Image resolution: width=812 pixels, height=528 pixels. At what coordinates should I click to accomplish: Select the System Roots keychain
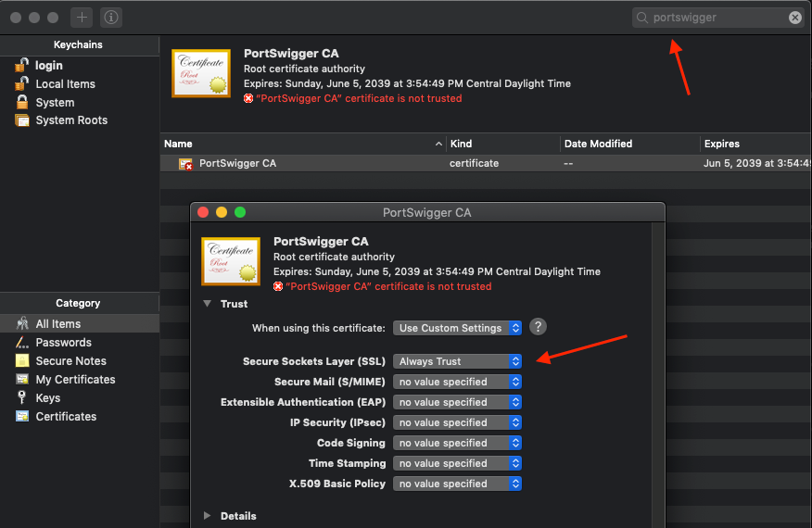(x=80, y=120)
